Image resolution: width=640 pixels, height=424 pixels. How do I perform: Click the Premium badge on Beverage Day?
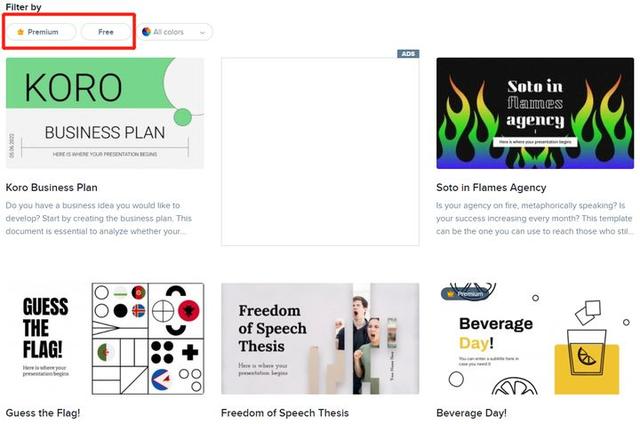(x=465, y=294)
